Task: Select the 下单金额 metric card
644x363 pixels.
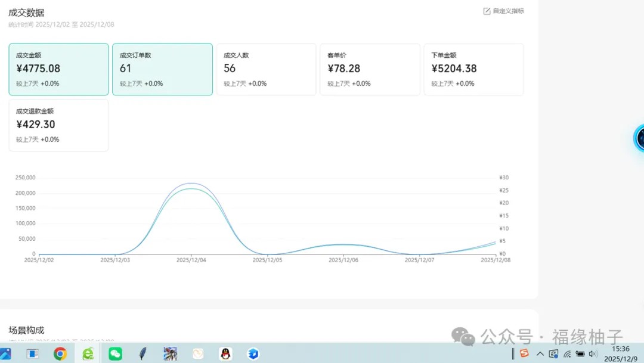Action: point(473,69)
